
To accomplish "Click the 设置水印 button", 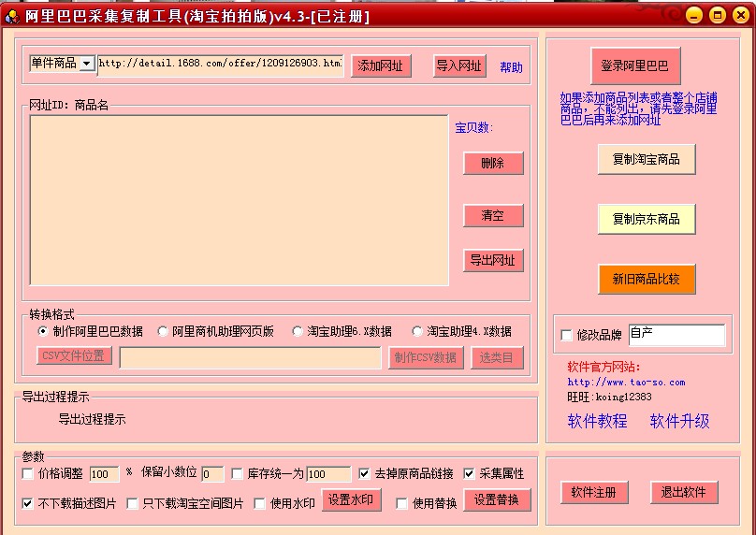I will (x=351, y=500).
